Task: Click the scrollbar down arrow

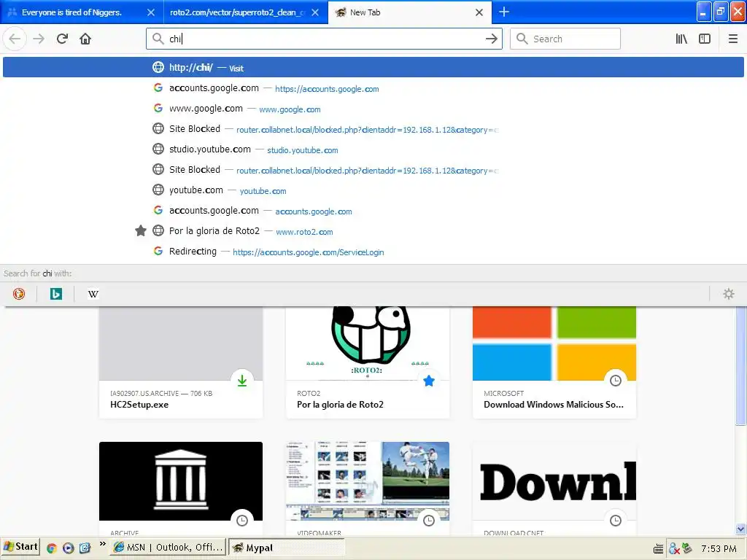Action: (x=740, y=529)
